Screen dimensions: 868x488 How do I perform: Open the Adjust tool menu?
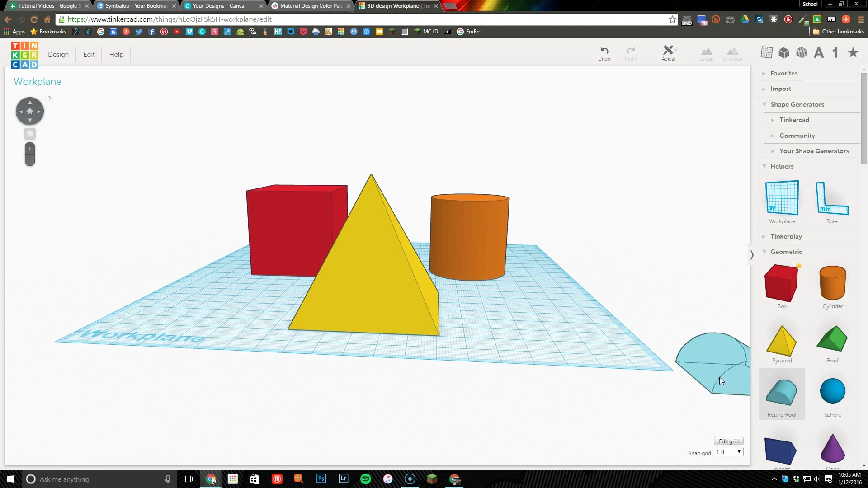669,53
